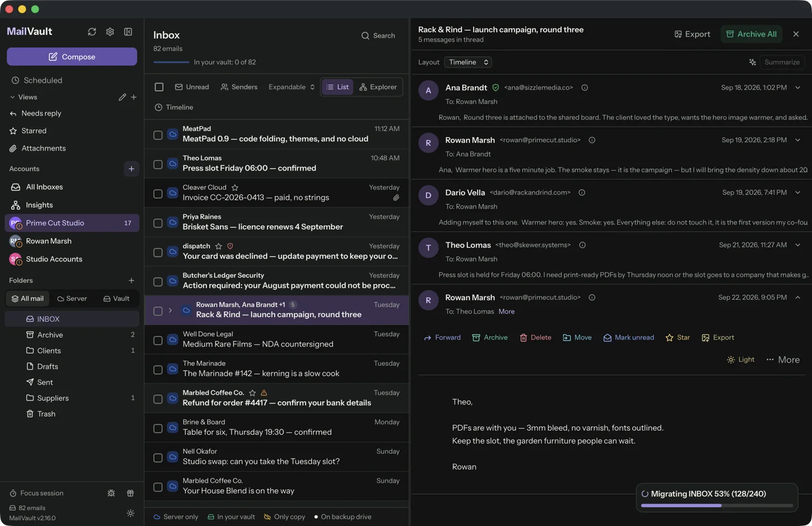Select checkbox for Cleaver Cloud invoice
This screenshot has height=526, width=812.
(158, 194)
